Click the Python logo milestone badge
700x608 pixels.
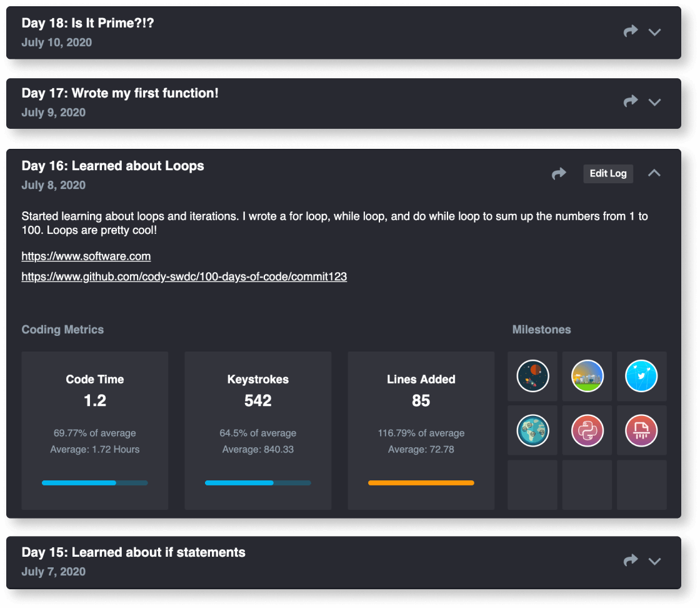(587, 430)
